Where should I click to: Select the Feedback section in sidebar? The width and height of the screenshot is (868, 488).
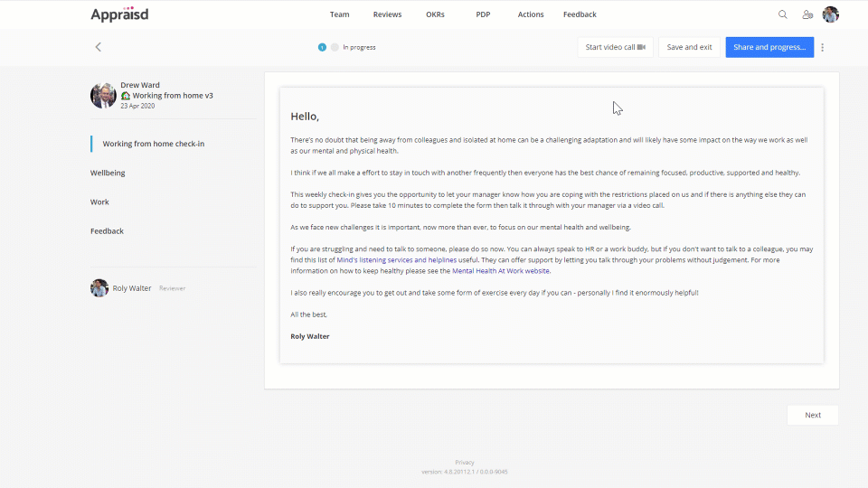point(107,231)
